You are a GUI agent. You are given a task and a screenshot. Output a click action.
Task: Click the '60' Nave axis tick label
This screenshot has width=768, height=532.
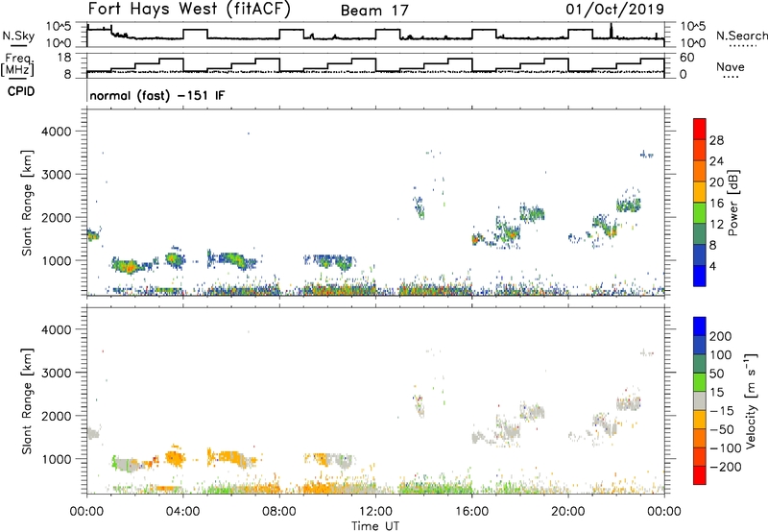coord(687,58)
